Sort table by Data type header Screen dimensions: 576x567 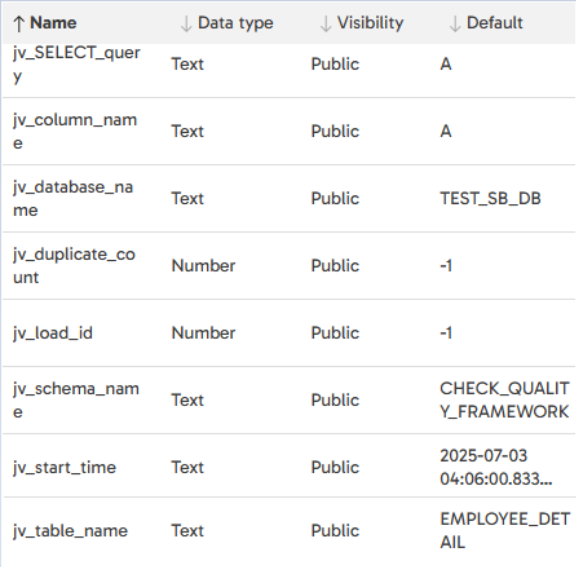[x=235, y=23]
